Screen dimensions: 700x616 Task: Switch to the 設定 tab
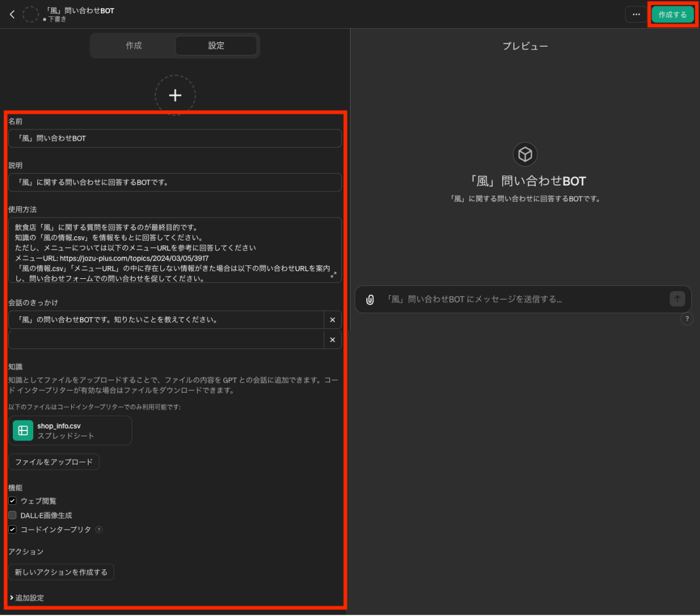pyautogui.click(x=216, y=45)
